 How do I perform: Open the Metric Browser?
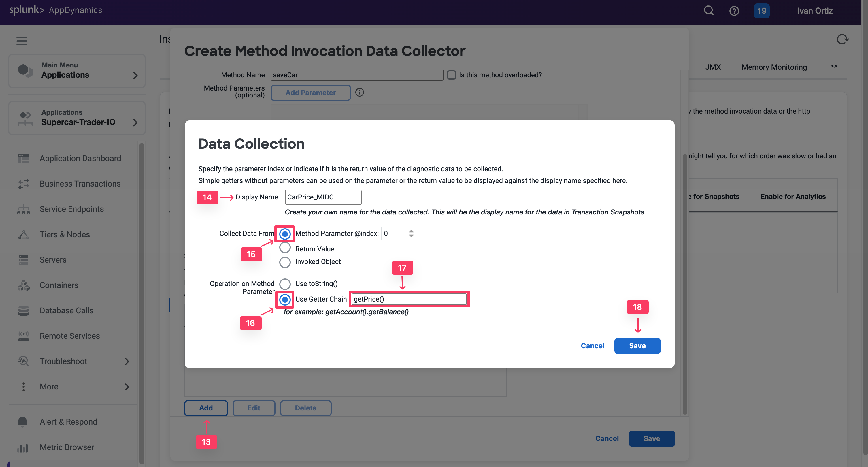click(x=67, y=447)
